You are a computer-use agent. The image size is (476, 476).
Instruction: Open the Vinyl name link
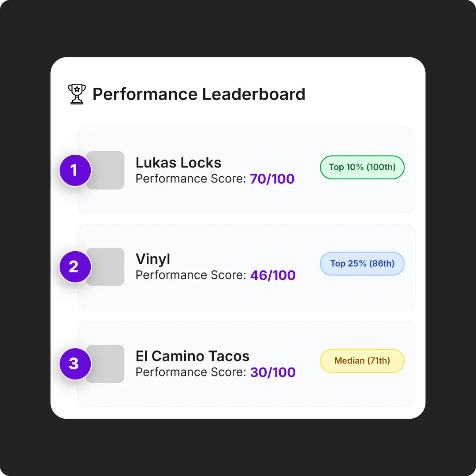(152, 260)
